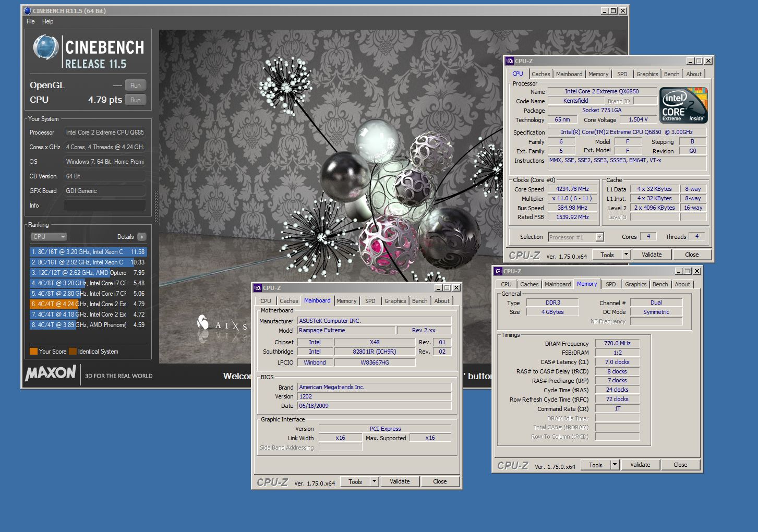The image size is (758, 532).
Task: Select highlighted ranking row 6 at 4.24 GHz
Action: click(88, 304)
